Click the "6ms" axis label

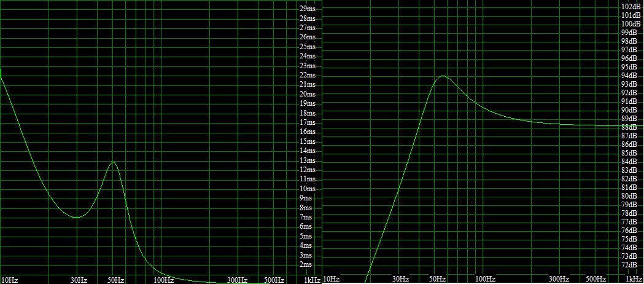306,226
